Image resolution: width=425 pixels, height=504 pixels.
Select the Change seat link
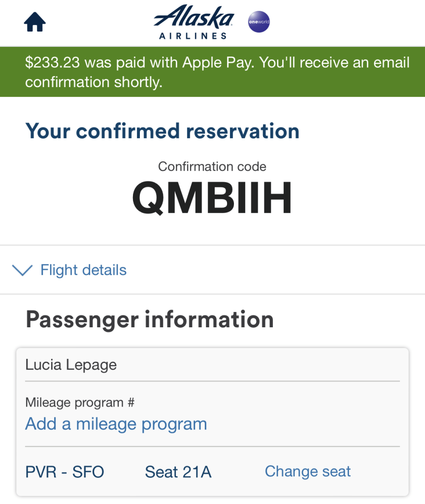pos(308,471)
